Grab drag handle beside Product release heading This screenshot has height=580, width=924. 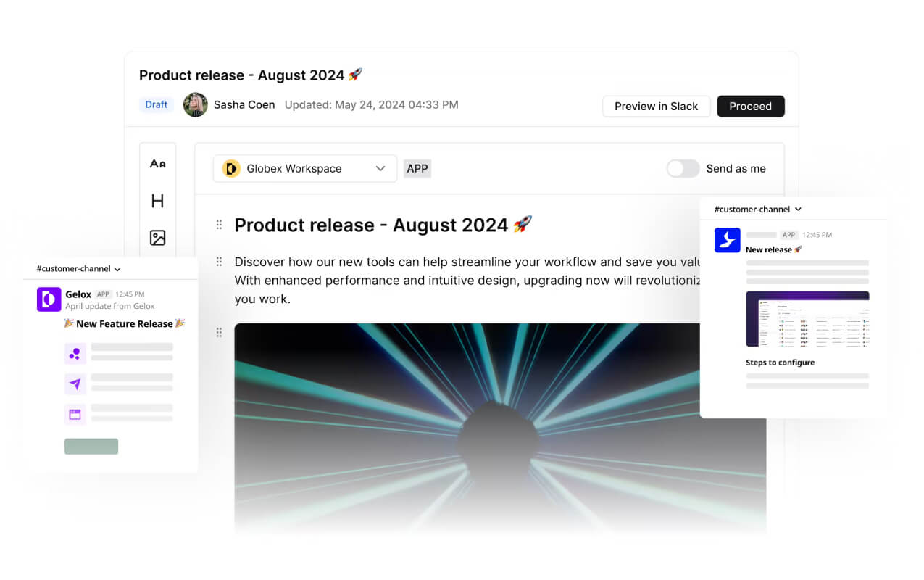tap(219, 225)
